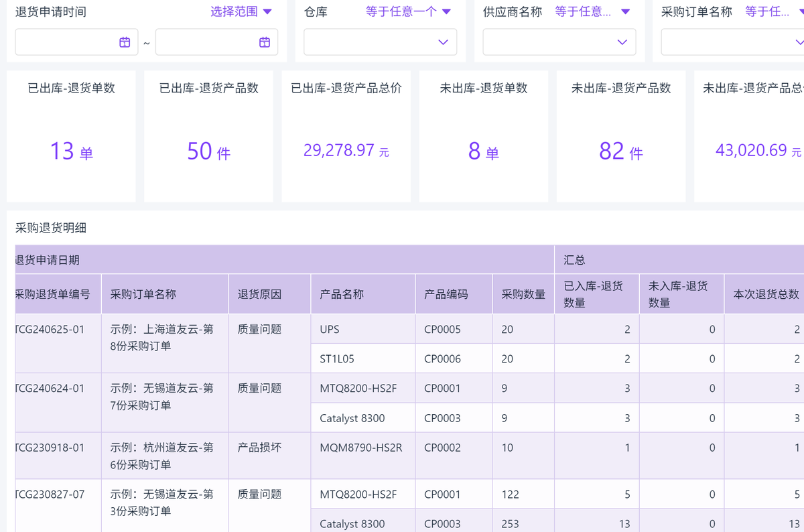Change 仓库 filter condition 等于任意一个
804x532 pixels.
coord(408,11)
